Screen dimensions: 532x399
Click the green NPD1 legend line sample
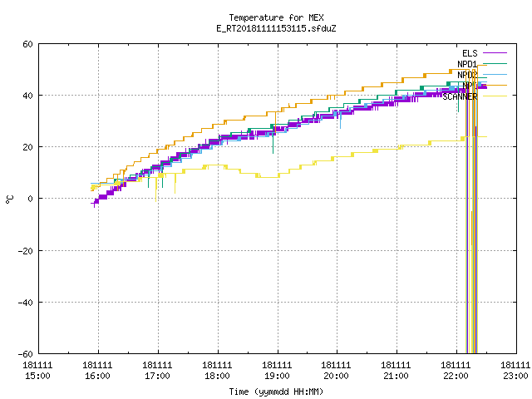(495, 63)
